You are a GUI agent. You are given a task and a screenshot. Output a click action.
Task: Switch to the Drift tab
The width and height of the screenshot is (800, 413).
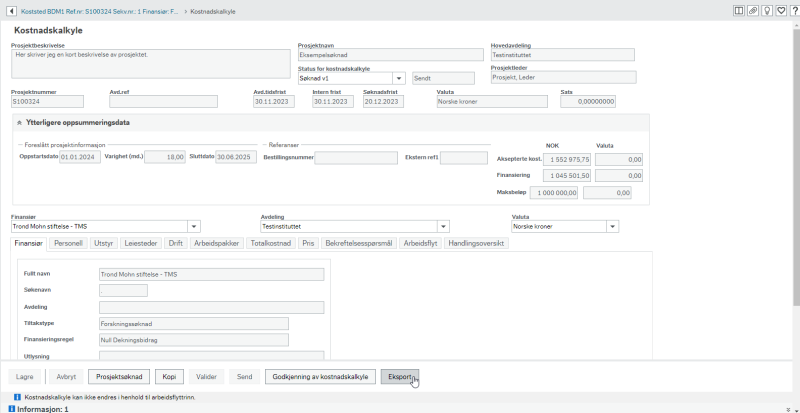tap(176, 244)
